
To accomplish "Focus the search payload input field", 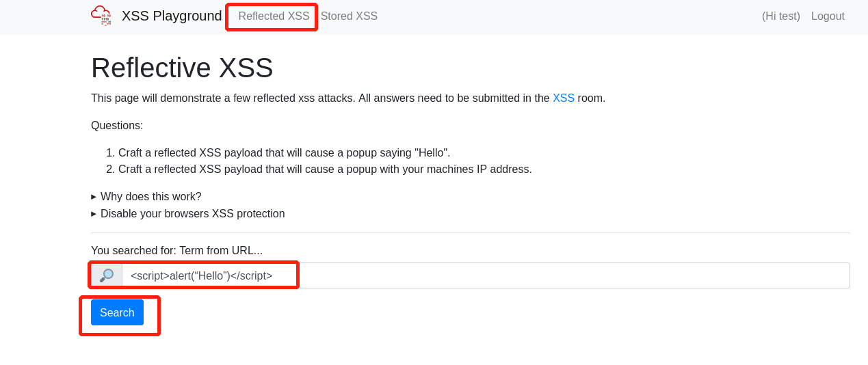I will point(485,275).
